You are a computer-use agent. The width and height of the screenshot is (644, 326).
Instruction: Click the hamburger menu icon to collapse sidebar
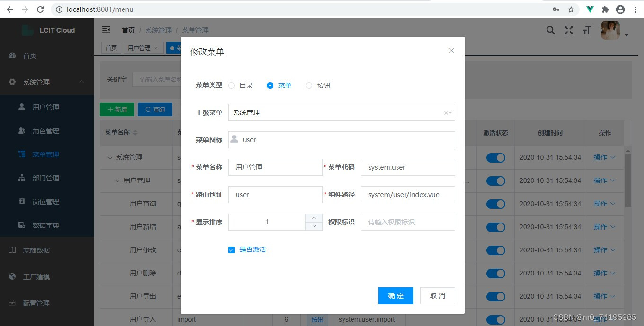tap(106, 29)
